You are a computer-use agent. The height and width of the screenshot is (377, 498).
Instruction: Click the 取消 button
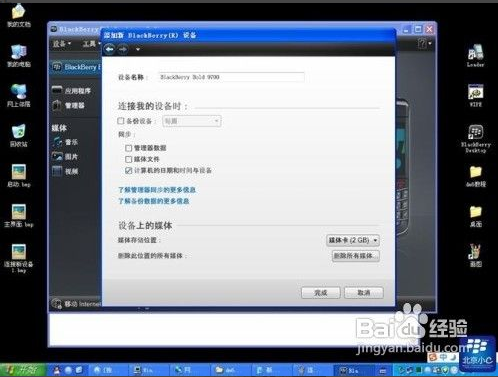364,293
